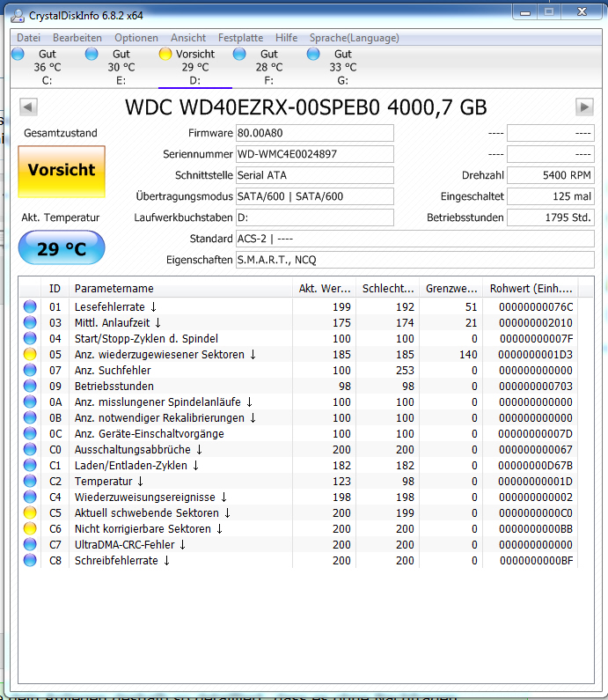Viewport: 608px width, 700px height.
Task: Open the Ansicht menu
Action: pos(188,38)
